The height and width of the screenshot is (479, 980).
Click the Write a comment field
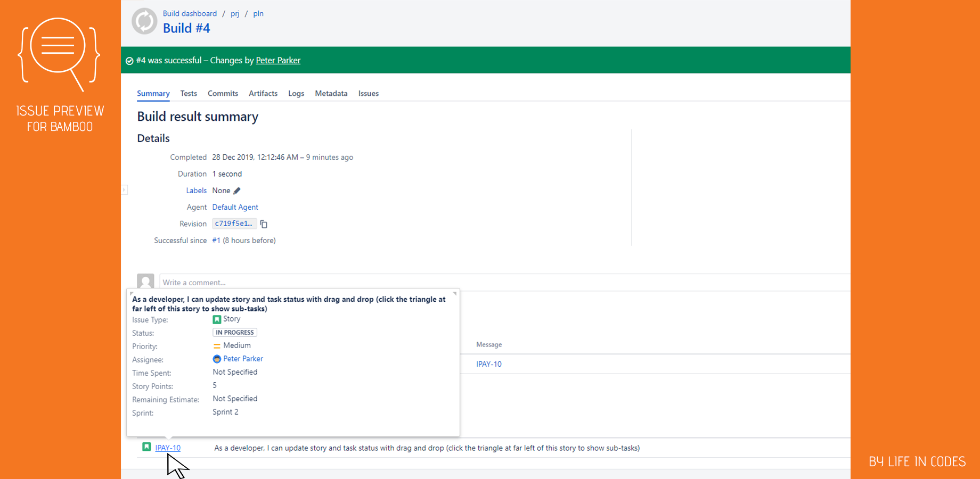pos(505,283)
